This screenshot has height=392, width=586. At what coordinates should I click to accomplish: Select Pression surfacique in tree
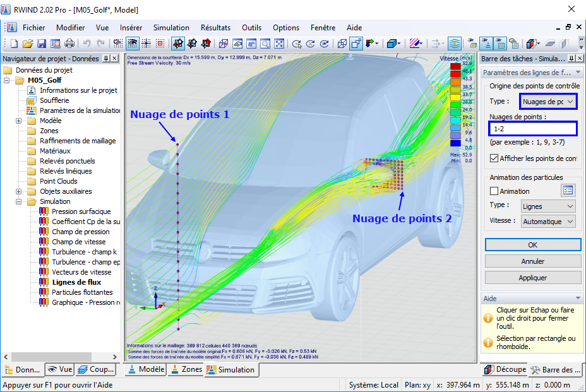point(81,211)
